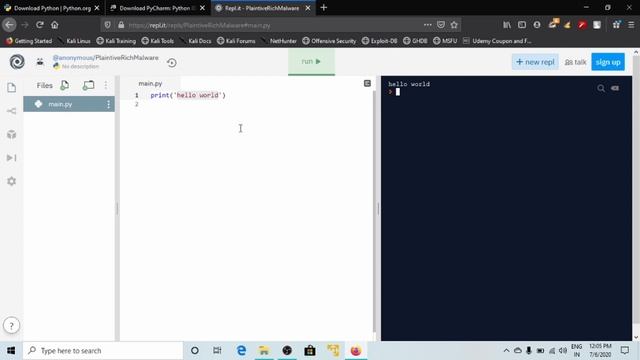
Task: Open Cortana circle icon
Action: click(195, 351)
